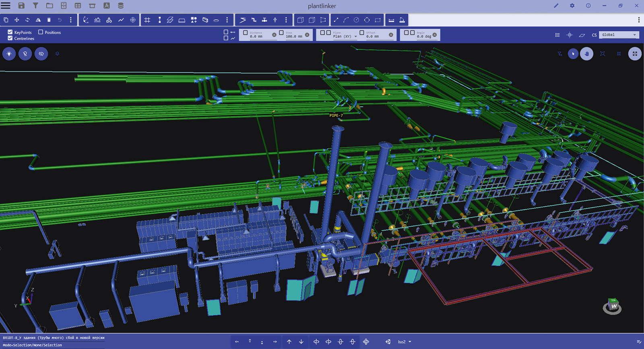Select the rectangle draw tool

[378, 20]
